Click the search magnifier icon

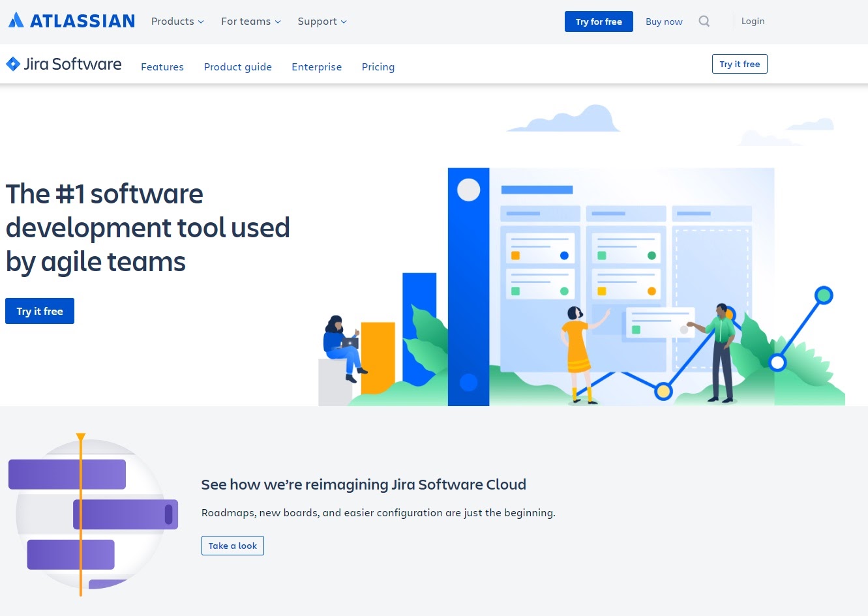[x=704, y=21]
